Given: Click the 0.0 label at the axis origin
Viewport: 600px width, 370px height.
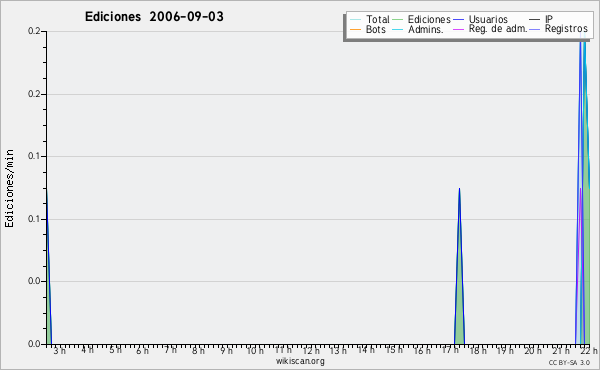Looking at the screenshot, I should pyautogui.click(x=34, y=344).
